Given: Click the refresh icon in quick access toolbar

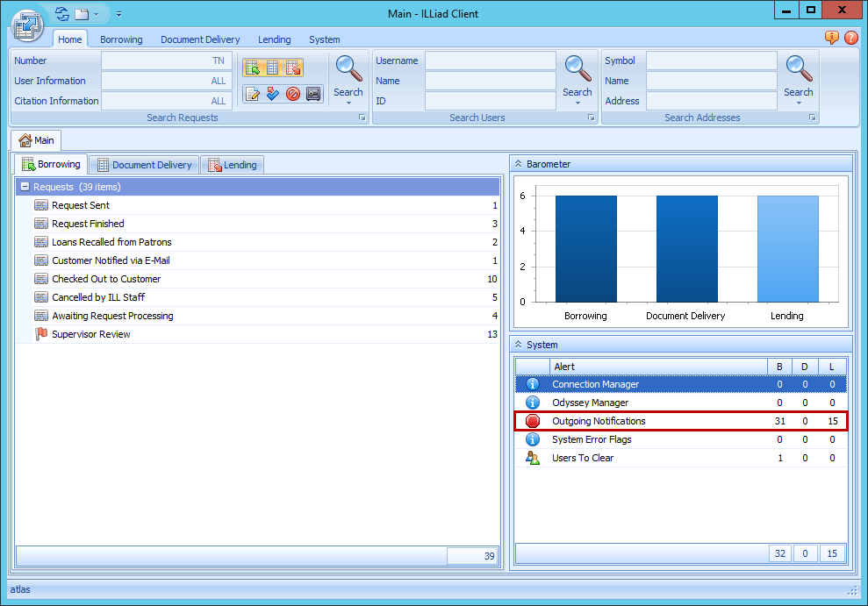Looking at the screenshot, I should pyautogui.click(x=61, y=14).
